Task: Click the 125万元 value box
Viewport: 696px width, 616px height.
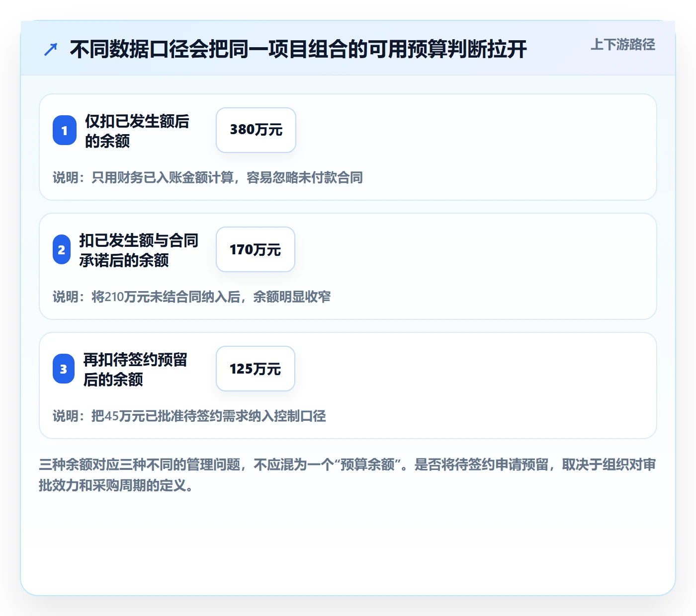Action: point(256,369)
